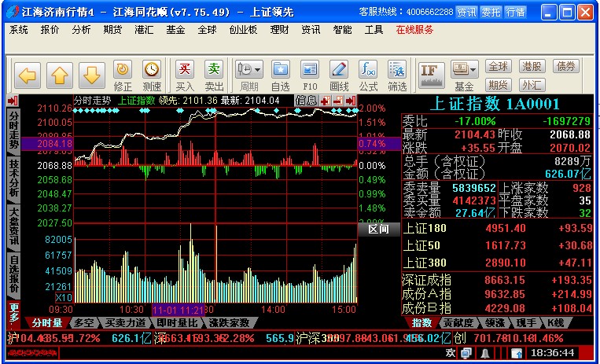Open the 智能 menu
This screenshot has width=600, height=364.
pyautogui.click(x=343, y=29)
